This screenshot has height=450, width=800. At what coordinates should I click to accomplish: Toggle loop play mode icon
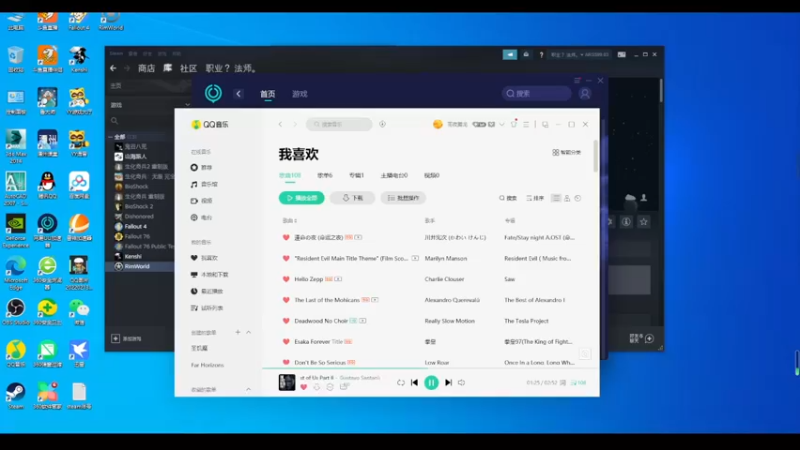(401, 382)
